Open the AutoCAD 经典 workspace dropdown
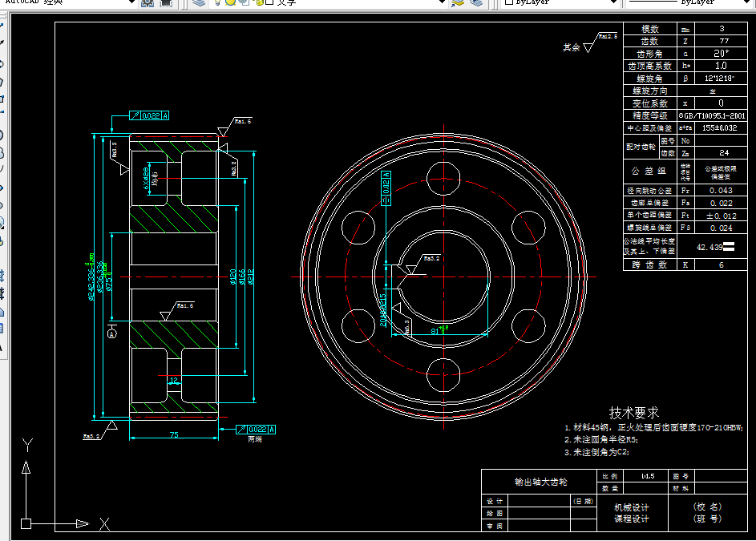756x541 pixels. tap(131, 2)
